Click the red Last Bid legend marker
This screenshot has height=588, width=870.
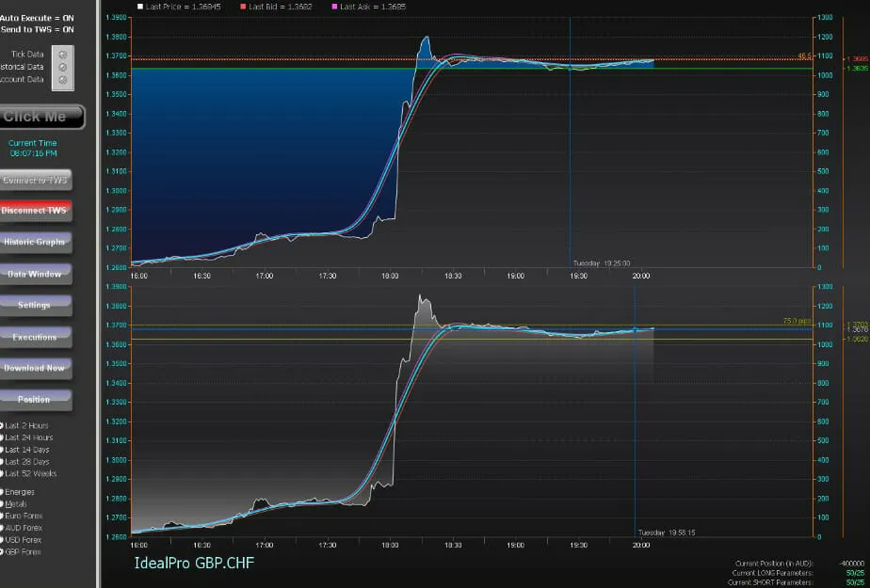click(242, 7)
